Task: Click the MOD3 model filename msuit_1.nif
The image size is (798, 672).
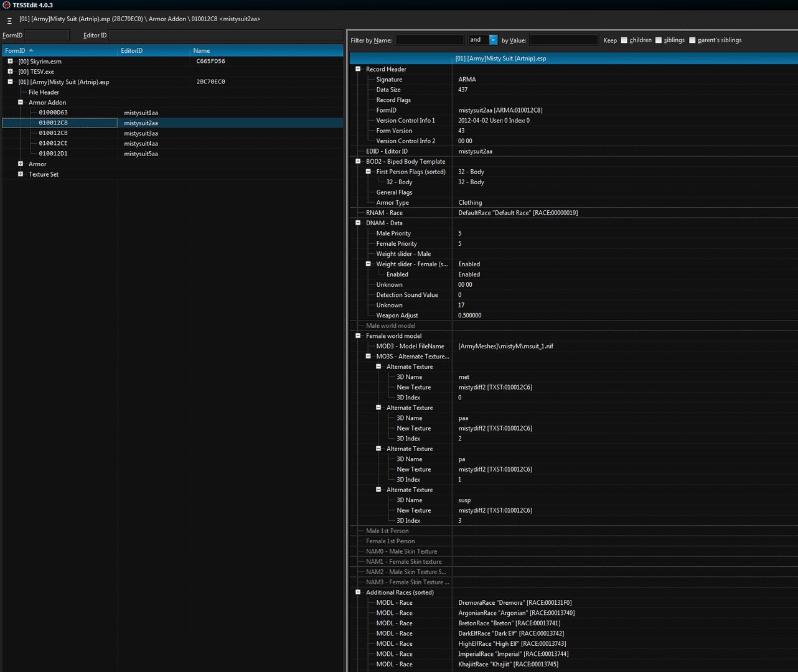Action: [x=505, y=346]
